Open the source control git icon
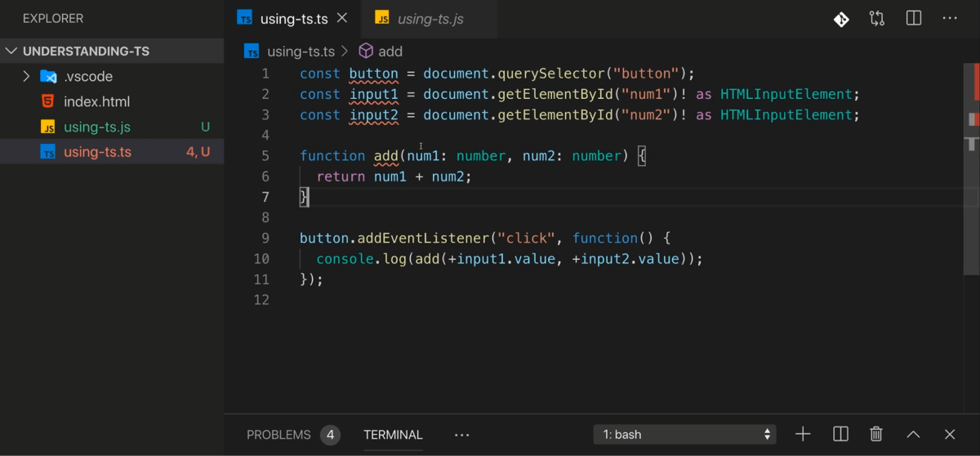This screenshot has width=980, height=456. (841, 19)
